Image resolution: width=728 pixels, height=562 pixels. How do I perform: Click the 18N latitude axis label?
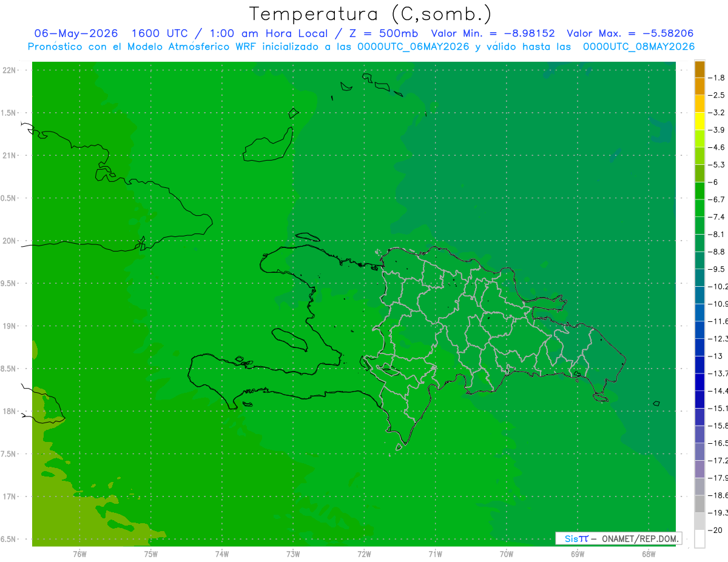coord(10,411)
